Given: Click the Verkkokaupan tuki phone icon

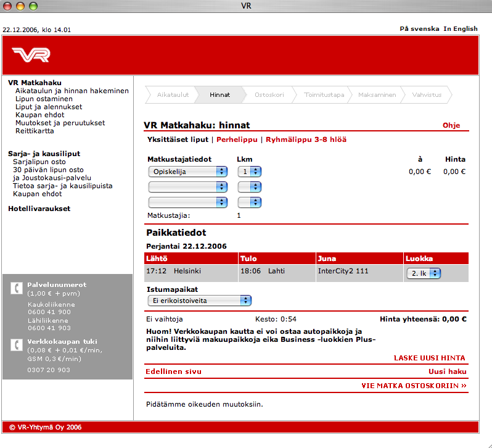Looking at the screenshot, I should (x=16, y=345).
